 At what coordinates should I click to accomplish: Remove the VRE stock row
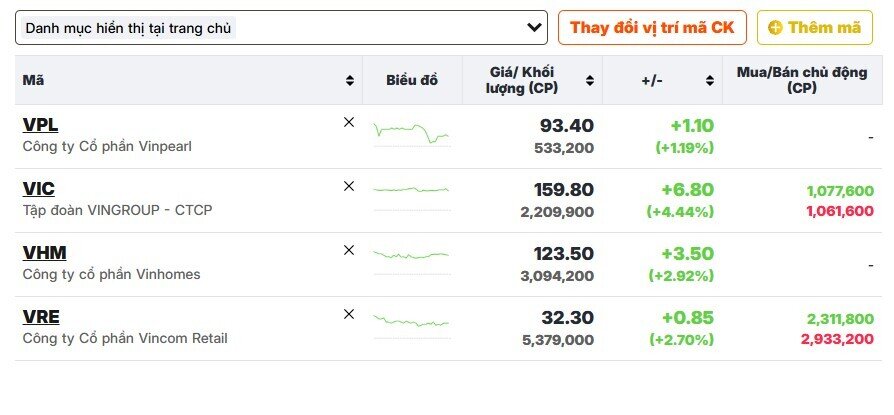(x=349, y=314)
